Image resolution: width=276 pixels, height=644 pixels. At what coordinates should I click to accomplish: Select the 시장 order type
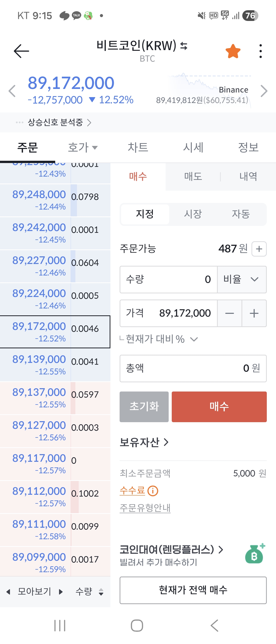point(193,214)
